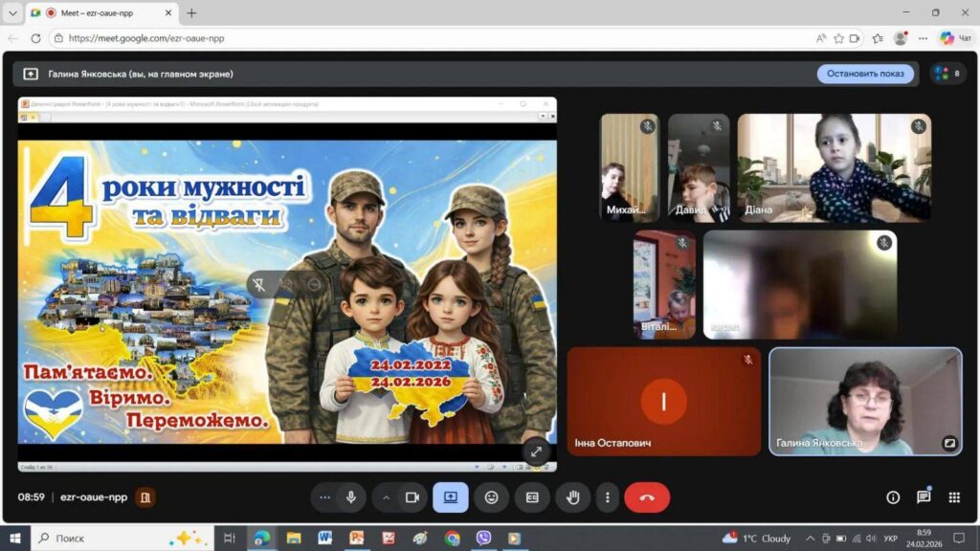Open the activities grid icon
Screen dimensions: 980x551
point(954,497)
